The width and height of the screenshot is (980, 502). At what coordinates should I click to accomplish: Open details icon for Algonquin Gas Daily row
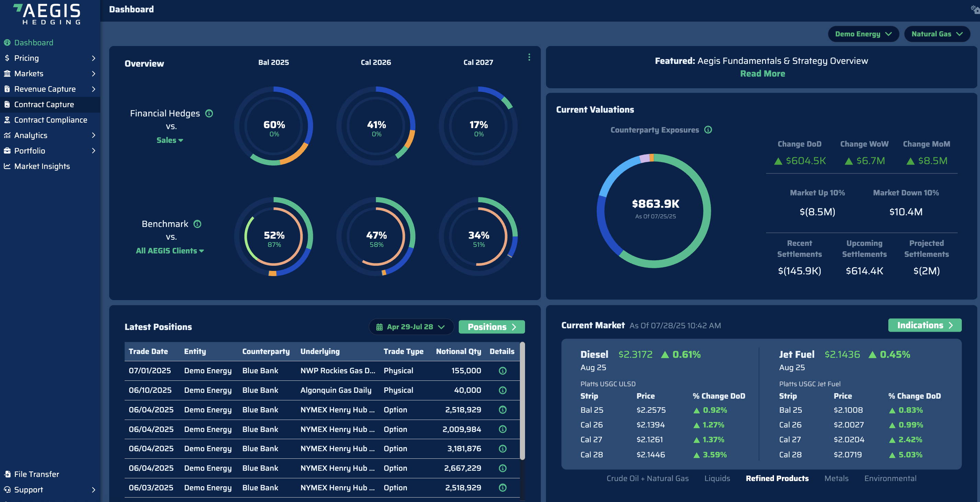pyautogui.click(x=502, y=390)
